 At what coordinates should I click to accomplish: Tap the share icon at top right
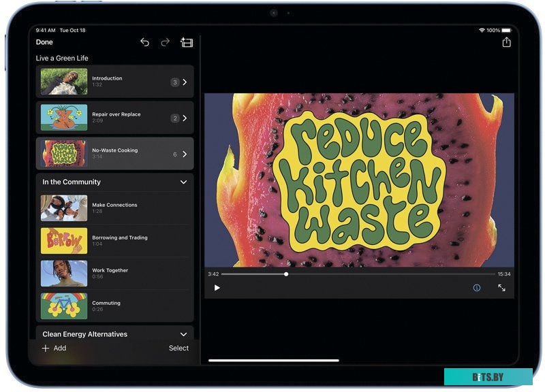point(506,42)
